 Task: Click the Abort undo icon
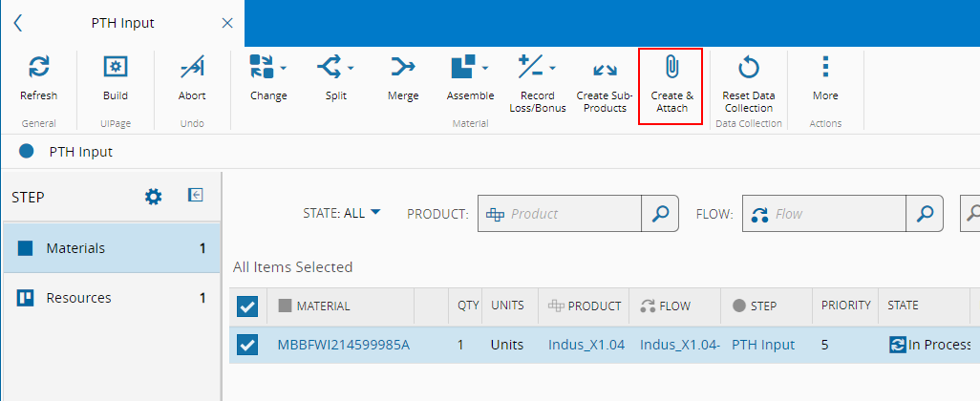[x=192, y=68]
